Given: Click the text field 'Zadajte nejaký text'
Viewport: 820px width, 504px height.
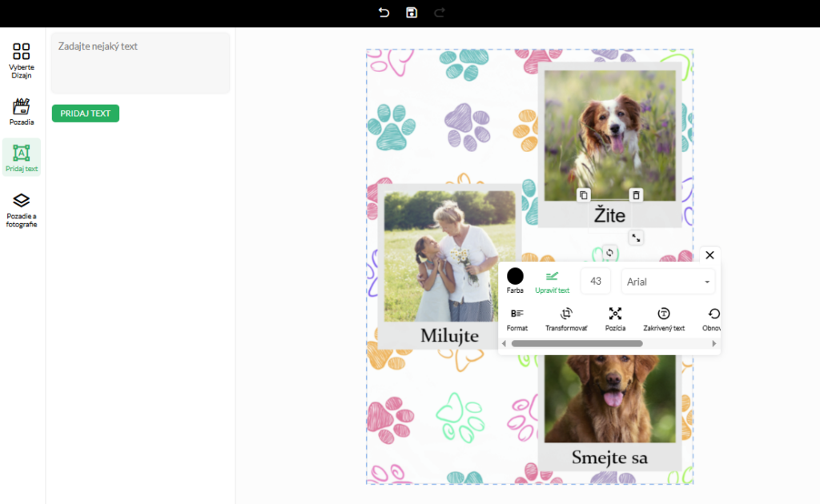Looking at the screenshot, I should pyautogui.click(x=141, y=62).
